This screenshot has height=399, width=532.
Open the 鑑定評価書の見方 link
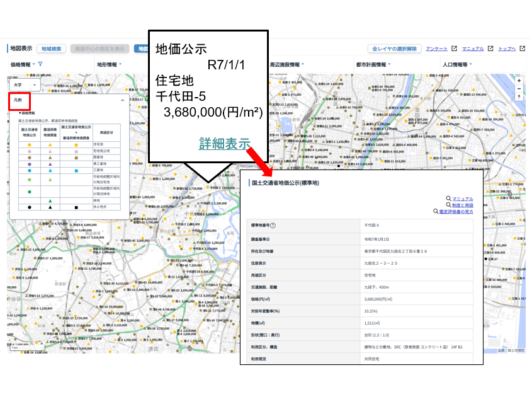tap(456, 212)
